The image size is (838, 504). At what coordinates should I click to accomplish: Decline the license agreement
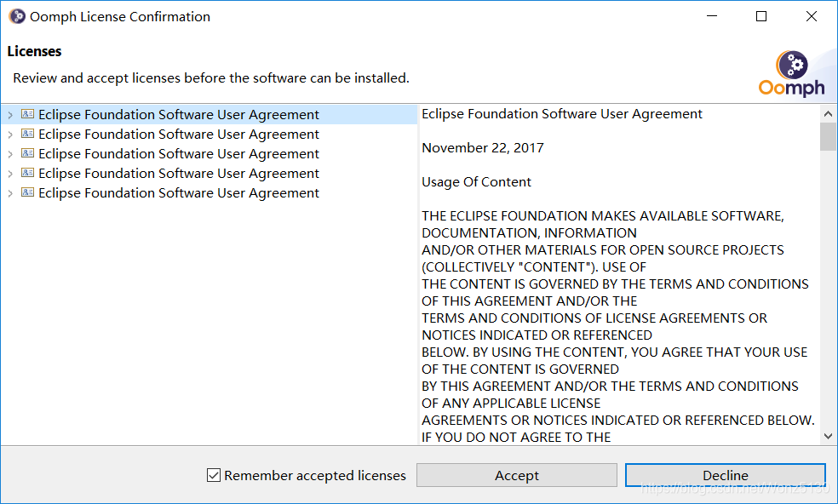tap(726, 475)
